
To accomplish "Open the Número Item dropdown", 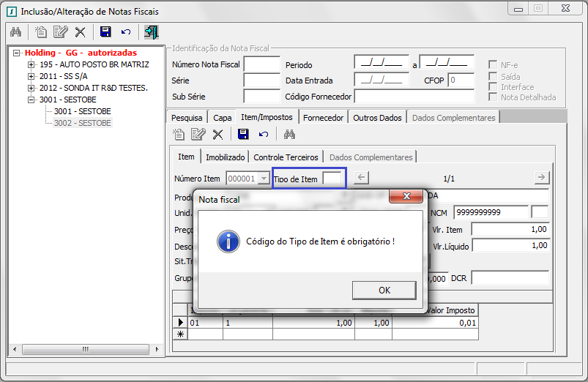I will pos(264,179).
